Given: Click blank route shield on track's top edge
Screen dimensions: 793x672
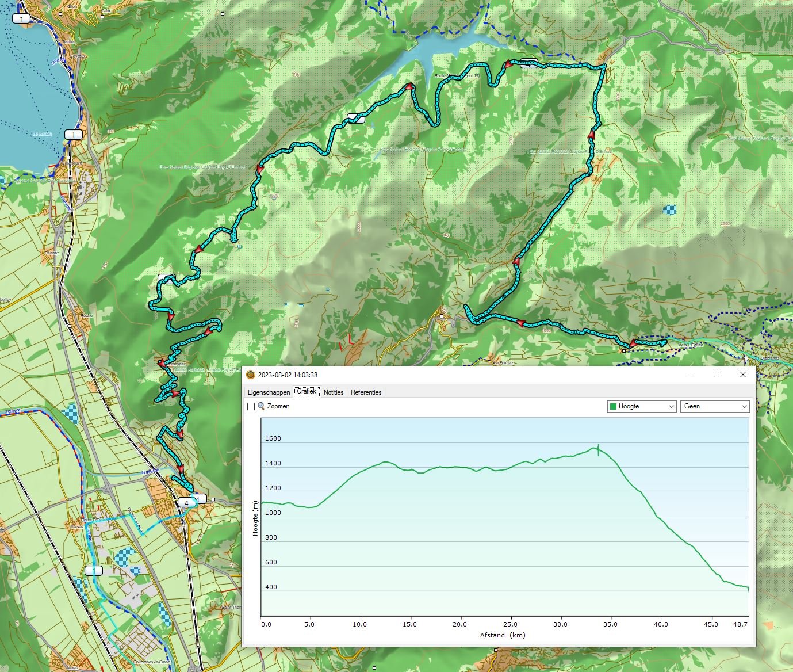Looking at the screenshot, I should [x=529, y=64].
